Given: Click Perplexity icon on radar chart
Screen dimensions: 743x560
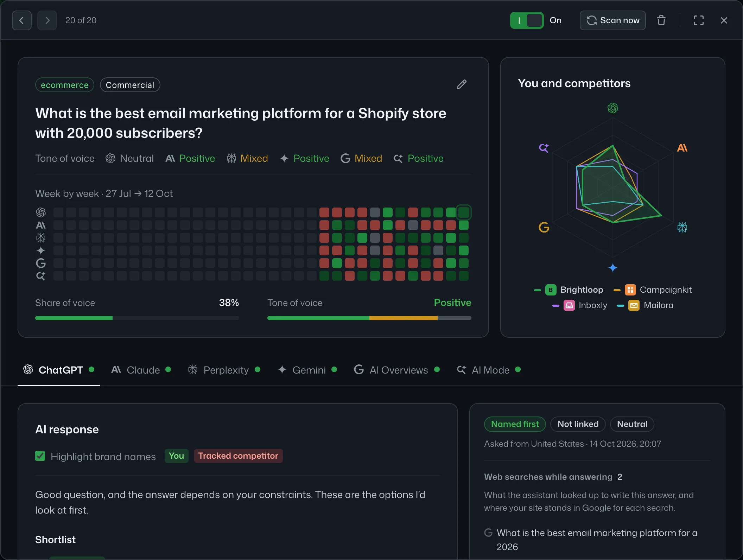Looking at the screenshot, I should [682, 227].
